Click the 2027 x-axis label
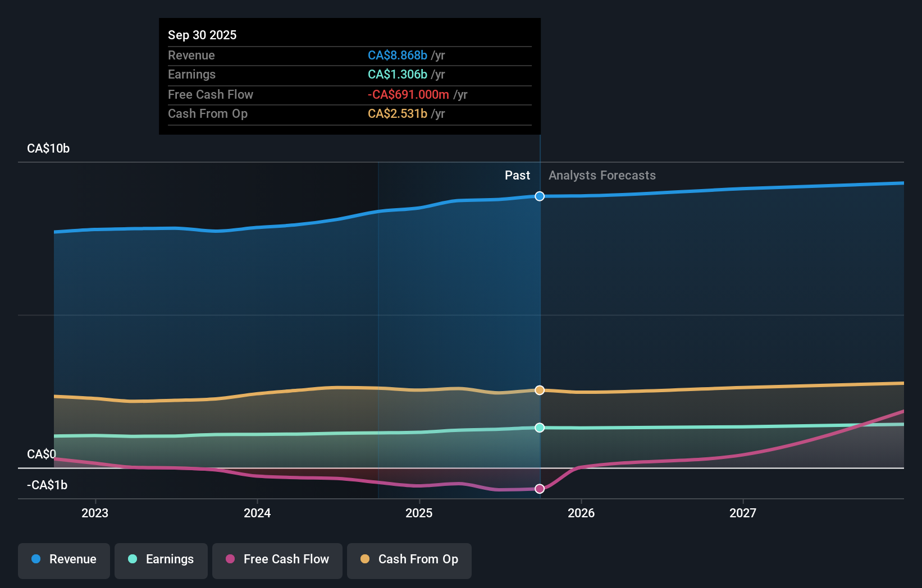Image resolution: width=922 pixels, height=588 pixels. pos(743,513)
